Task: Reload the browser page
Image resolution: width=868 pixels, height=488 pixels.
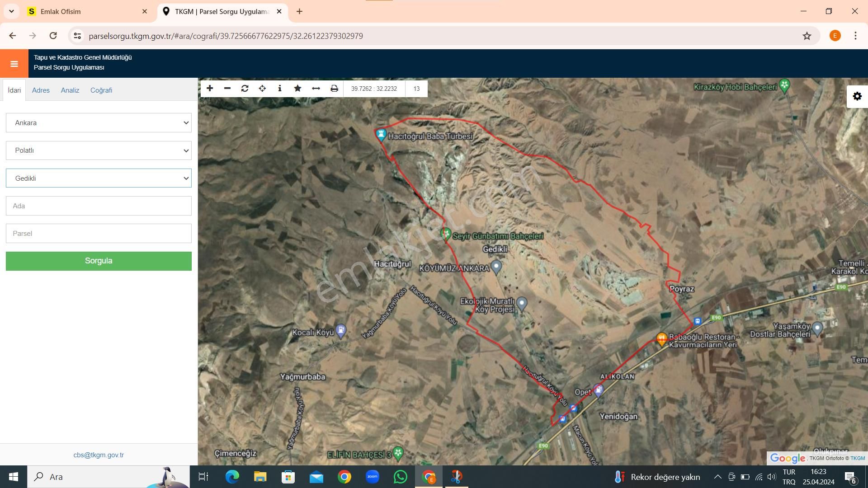Action: coord(53,36)
